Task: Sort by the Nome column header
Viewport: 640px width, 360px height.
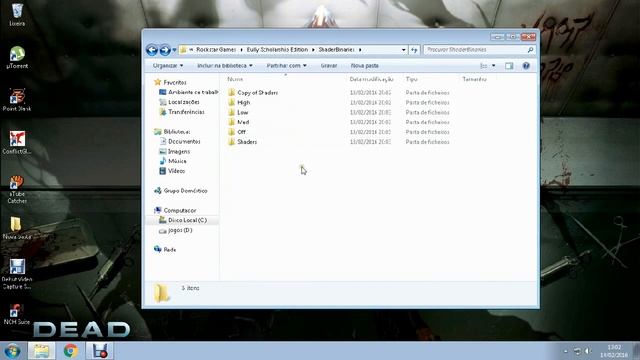Action: click(x=235, y=79)
